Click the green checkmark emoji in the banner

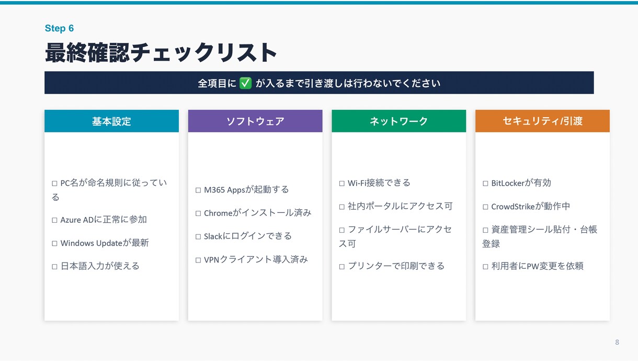point(245,83)
